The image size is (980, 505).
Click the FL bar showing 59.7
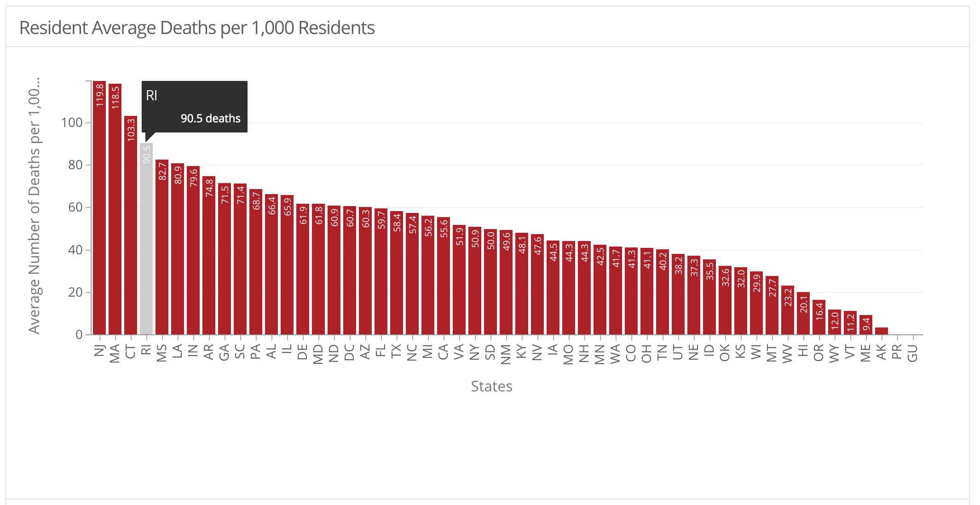pyautogui.click(x=381, y=271)
